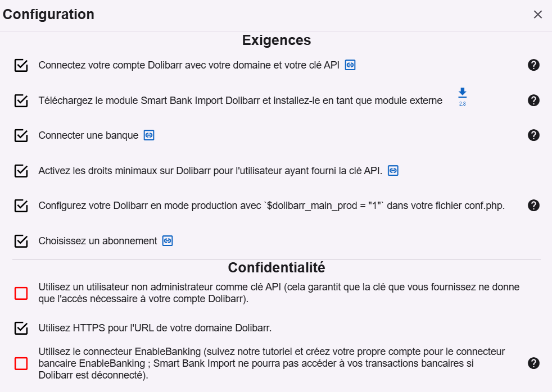
Task: Open link icon next to Connecter une banque
Action: pos(149,135)
